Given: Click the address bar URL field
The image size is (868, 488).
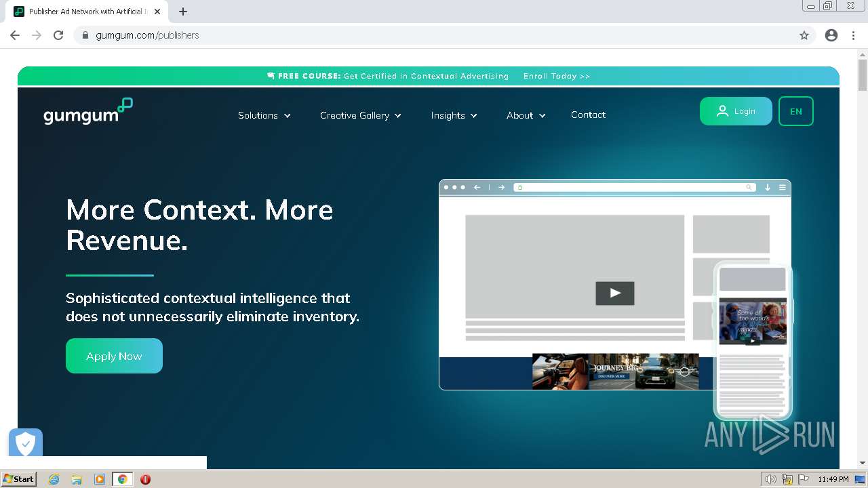Looking at the screenshot, I should 444,35.
